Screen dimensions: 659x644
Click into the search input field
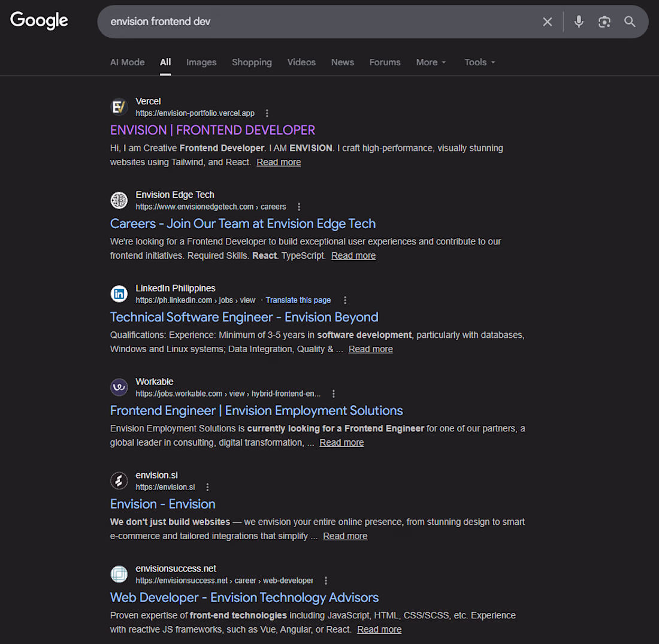(318, 22)
